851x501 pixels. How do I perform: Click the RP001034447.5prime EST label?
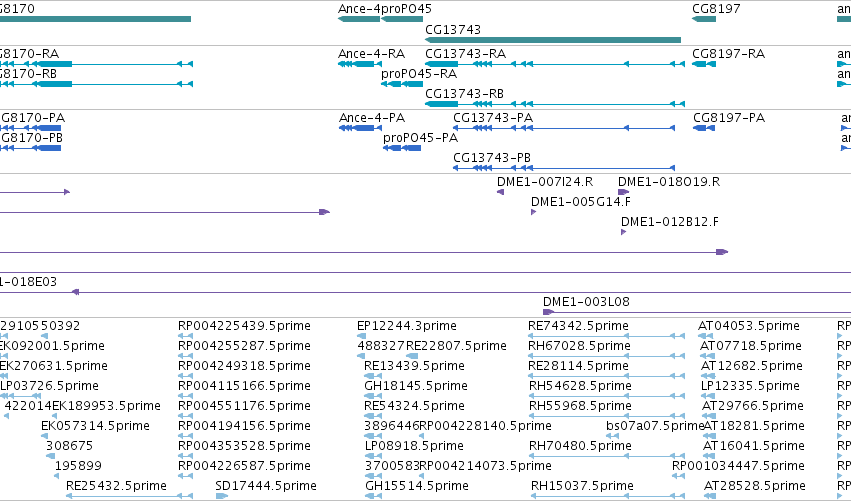[738, 466]
